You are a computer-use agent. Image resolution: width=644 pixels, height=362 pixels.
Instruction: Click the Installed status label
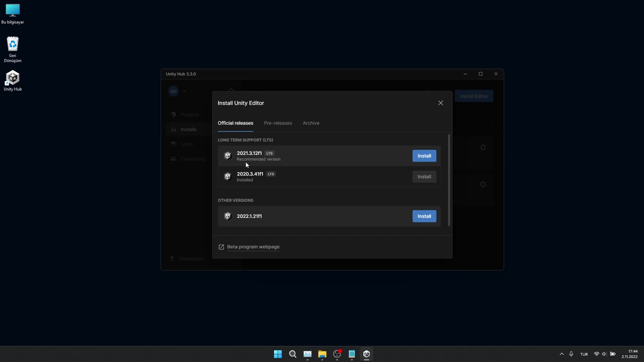pyautogui.click(x=245, y=180)
